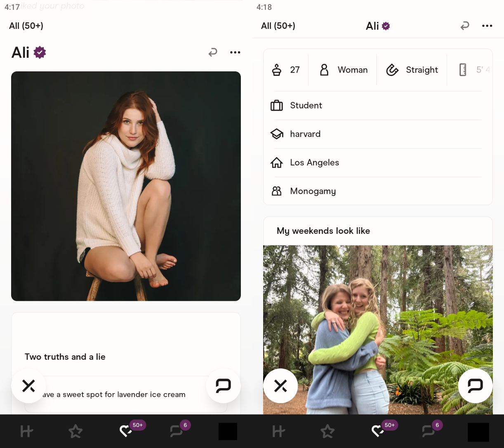
Task: Tap the Monogamy people icon
Action: click(276, 191)
